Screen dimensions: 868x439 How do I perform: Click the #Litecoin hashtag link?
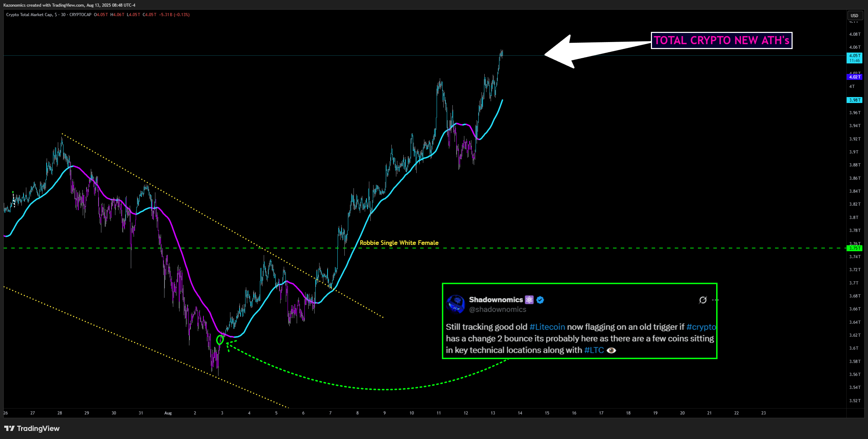coord(547,327)
